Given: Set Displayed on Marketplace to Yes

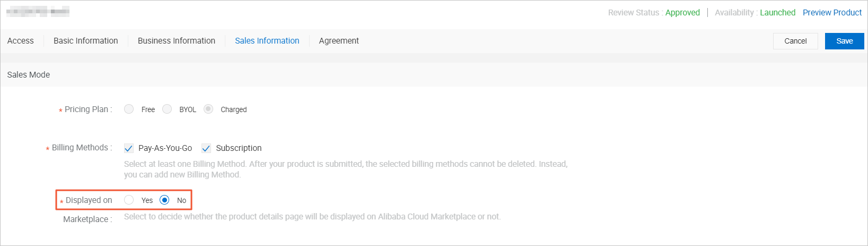Looking at the screenshot, I should [x=129, y=200].
